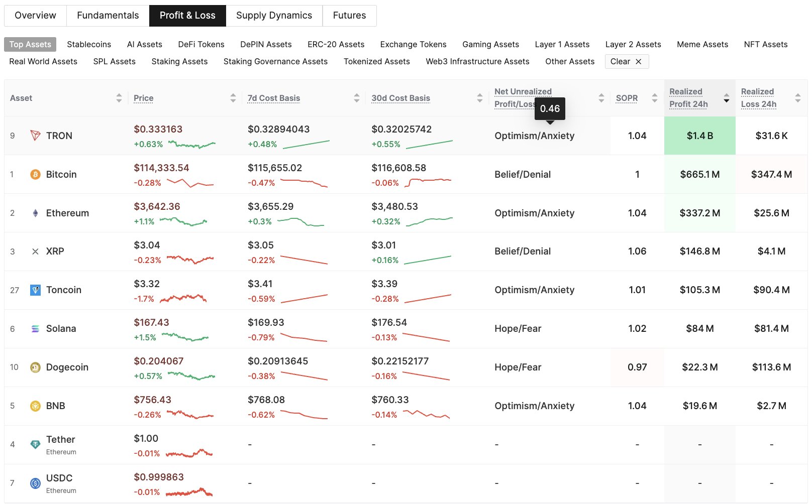The height and width of the screenshot is (504, 812).
Task: Click the Bitcoin coin logo
Action: (x=35, y=174)
